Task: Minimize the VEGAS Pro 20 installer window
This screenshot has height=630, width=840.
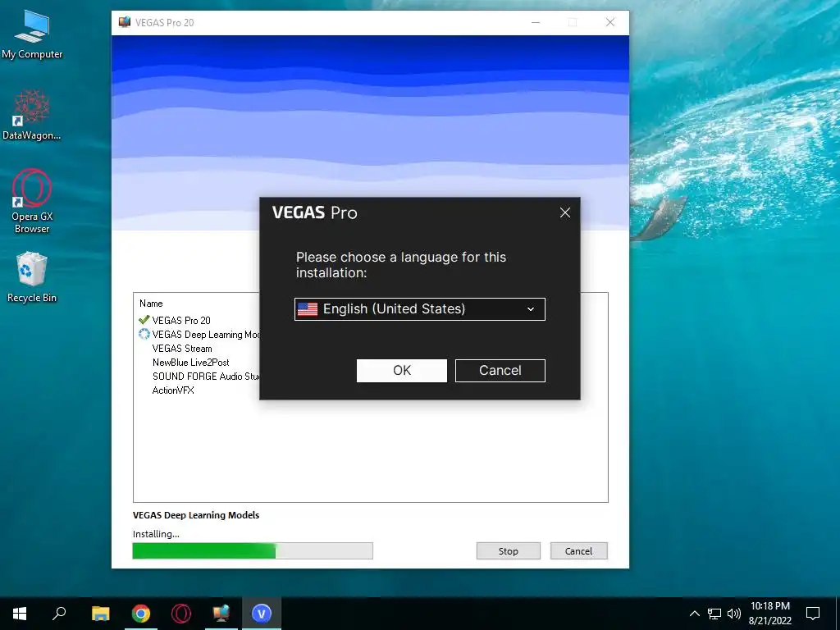Action: 536,22
